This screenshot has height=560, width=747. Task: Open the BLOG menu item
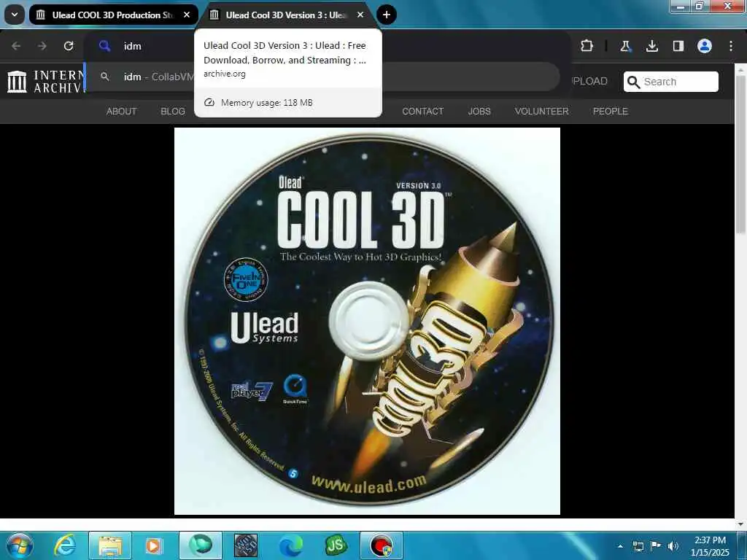tap(173, 112)
